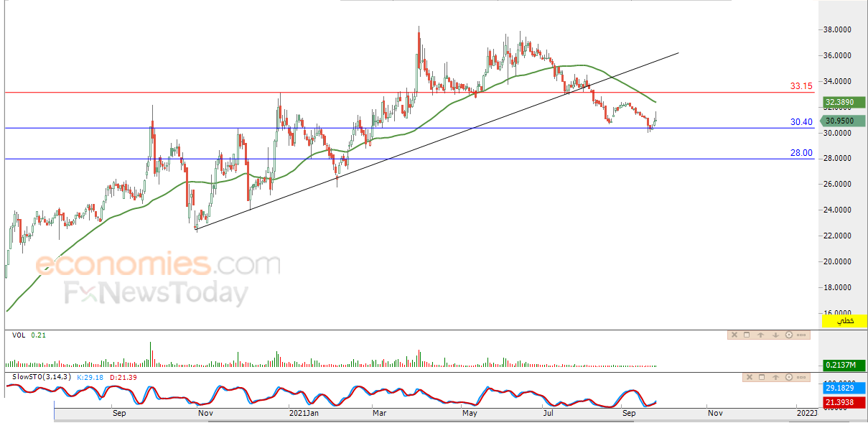This screenshot has width=868, height=423.
Task: Click the 38.0000 price axis label
Action: point(837,29)
